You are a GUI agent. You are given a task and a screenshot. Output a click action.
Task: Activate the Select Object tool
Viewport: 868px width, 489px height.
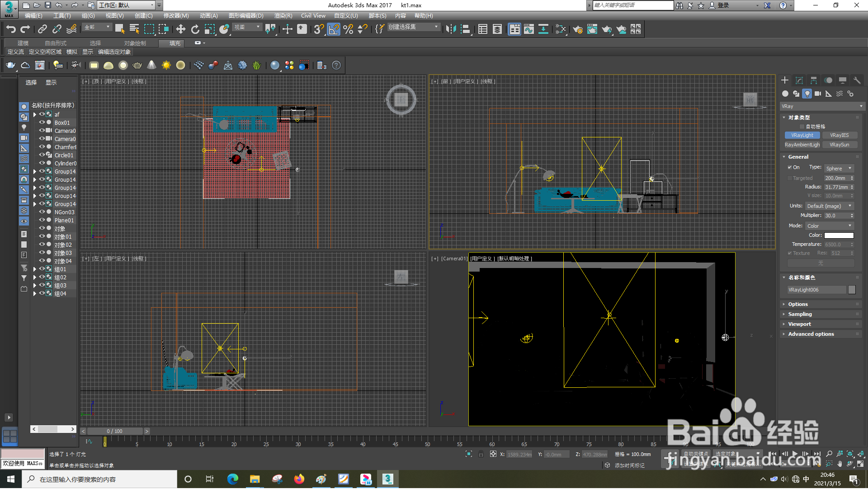tap(120, 29)
